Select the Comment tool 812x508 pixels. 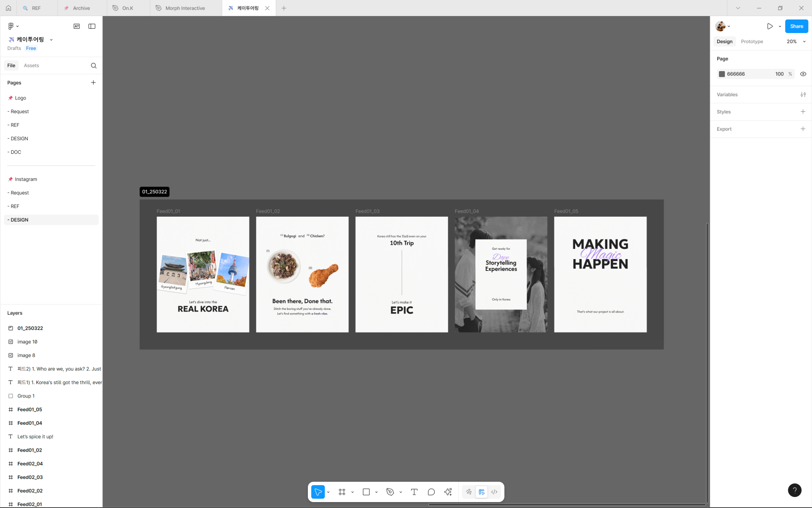pyautogui.click(x=431, y=492)
